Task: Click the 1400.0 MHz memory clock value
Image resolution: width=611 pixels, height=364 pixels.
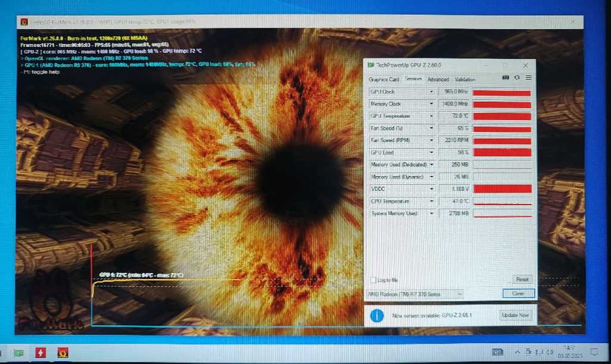Action: [454, 104]
